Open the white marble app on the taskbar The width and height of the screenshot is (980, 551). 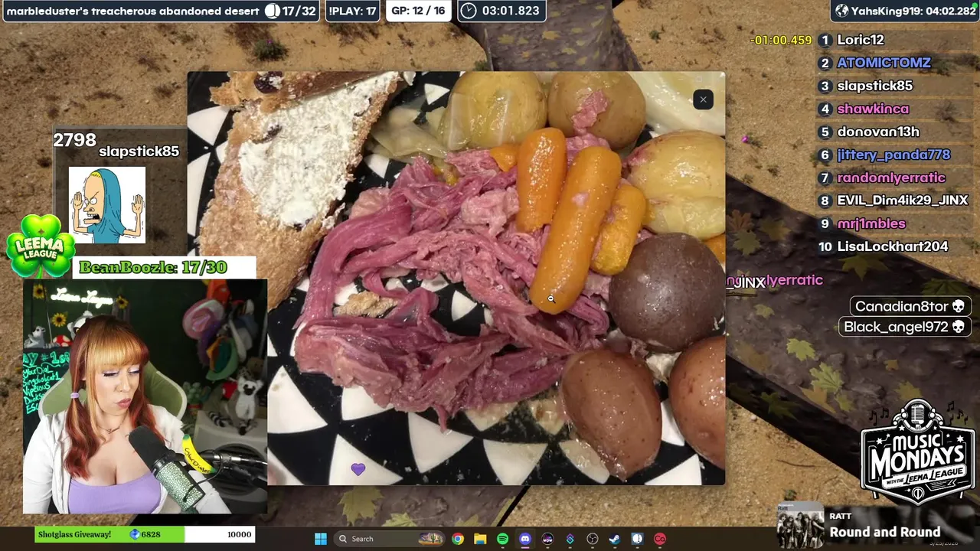coord(637,539)
